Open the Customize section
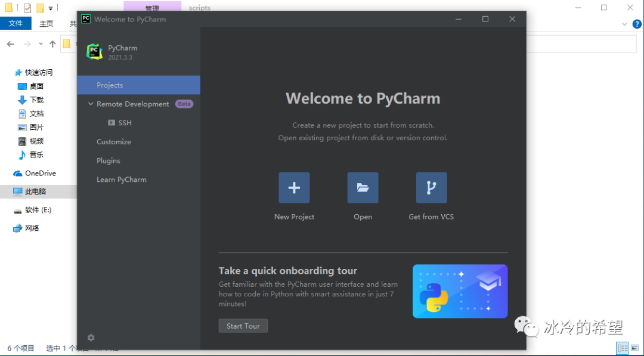The image size is (644, 356). click(x=114, y=142)
